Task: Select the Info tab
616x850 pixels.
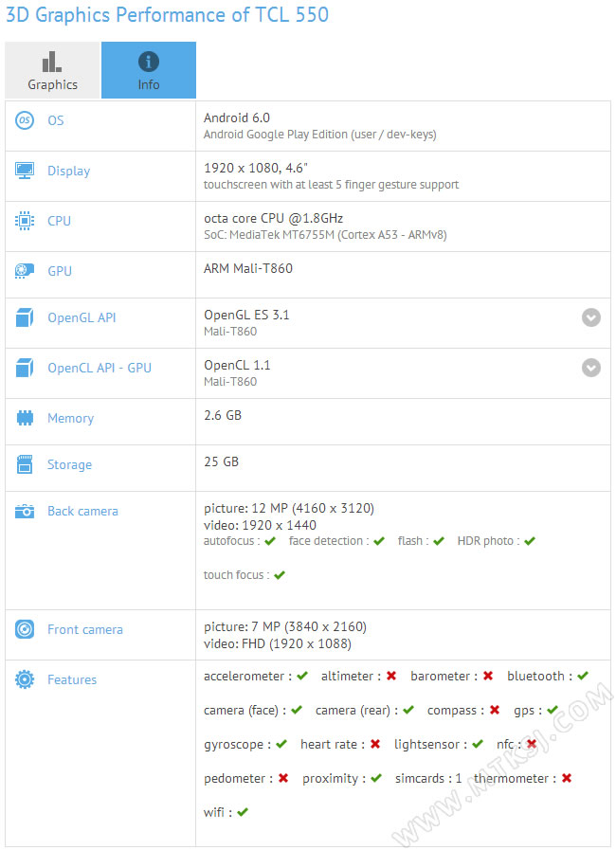Action: (149, 70)
